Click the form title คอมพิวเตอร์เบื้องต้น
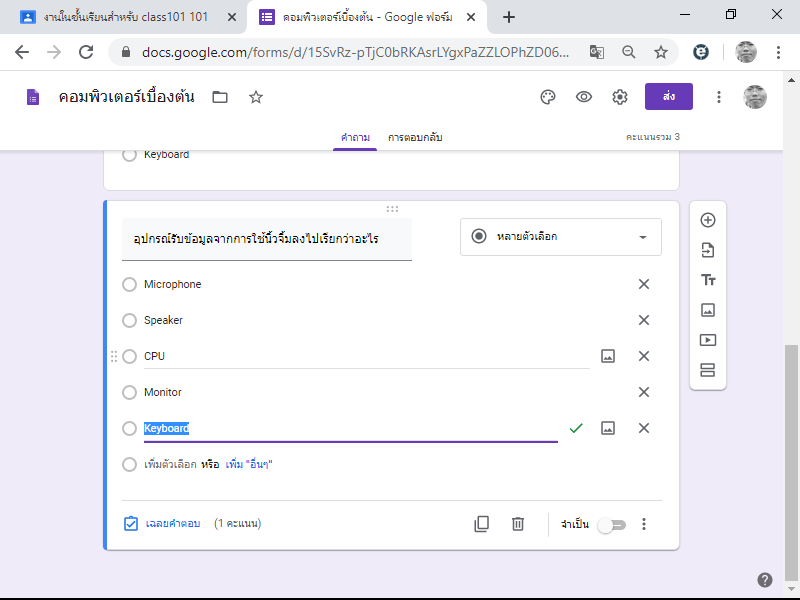 (x=127, y=96)
